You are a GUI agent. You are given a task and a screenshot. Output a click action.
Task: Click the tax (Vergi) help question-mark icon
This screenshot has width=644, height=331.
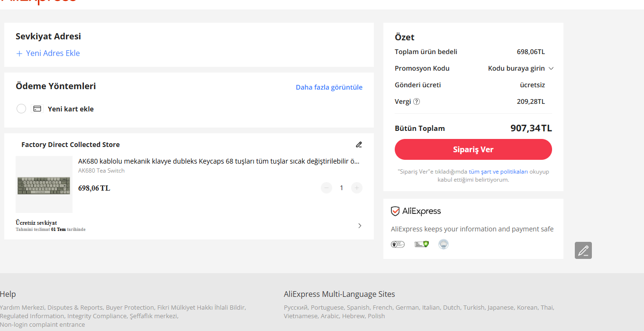(417, 101)
